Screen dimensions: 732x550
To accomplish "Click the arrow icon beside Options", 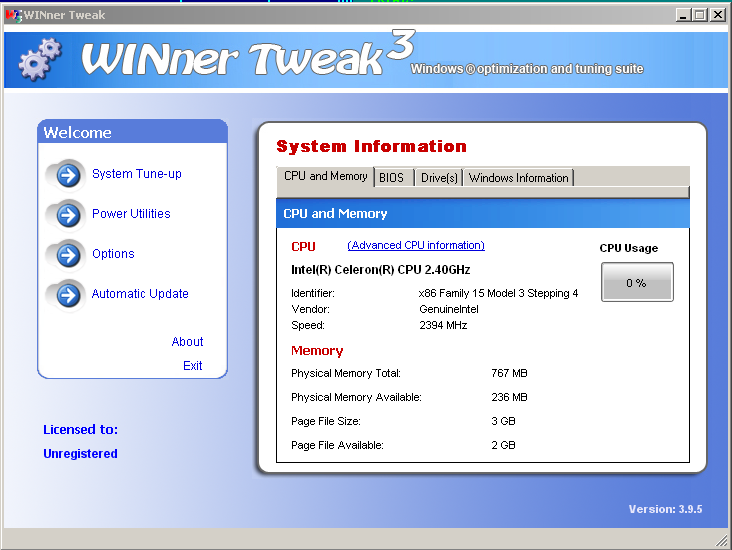I will pyautogui.click(x=67, y=255).
